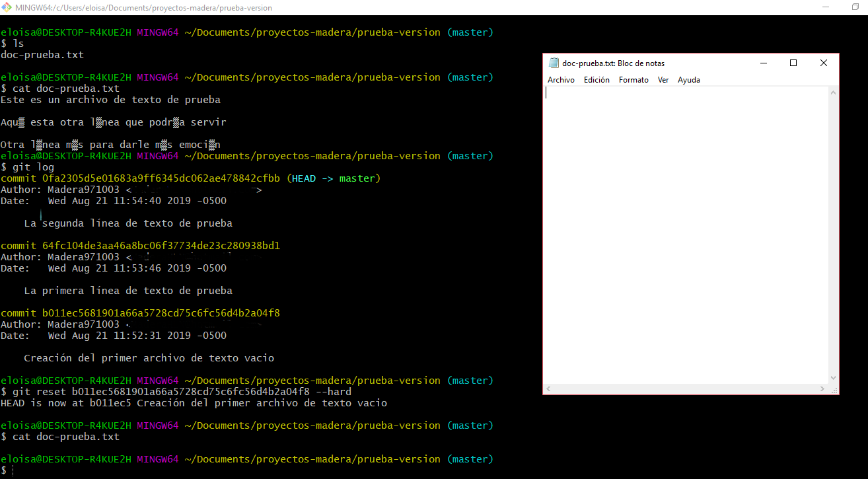The height and width of the screenshot is (479, 868).
Task: Close the doc-prueba.txt Notepad window
Action: pyautogui.click(x=824, y=63)
